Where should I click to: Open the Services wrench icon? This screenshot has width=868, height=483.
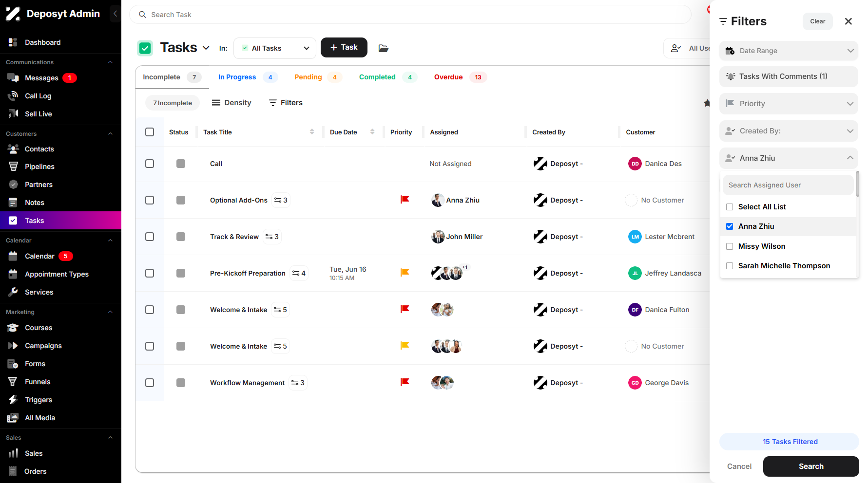[x=13, y=292]
